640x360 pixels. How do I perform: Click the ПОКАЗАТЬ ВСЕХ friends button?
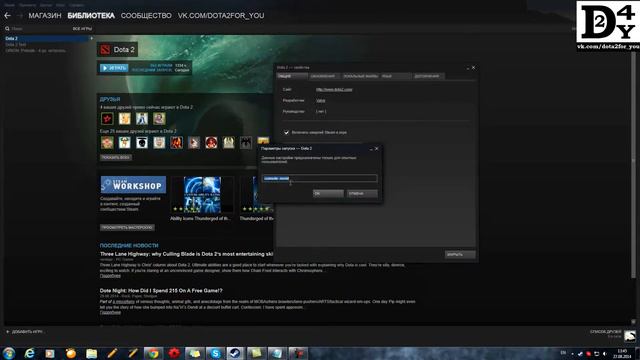116,158
